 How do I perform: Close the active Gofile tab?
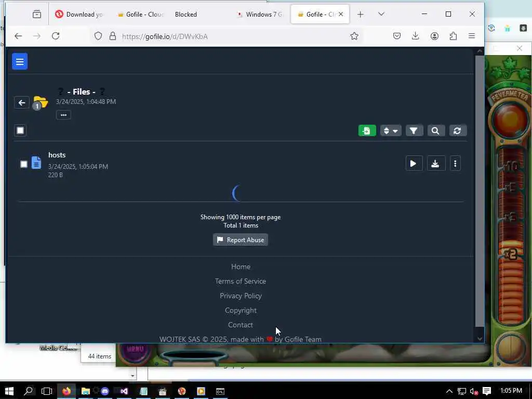[x=341, y=14]
